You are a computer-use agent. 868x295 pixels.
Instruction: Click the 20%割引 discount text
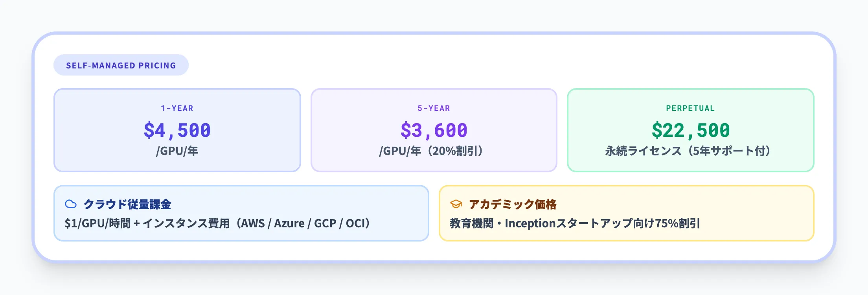point(456,151)
